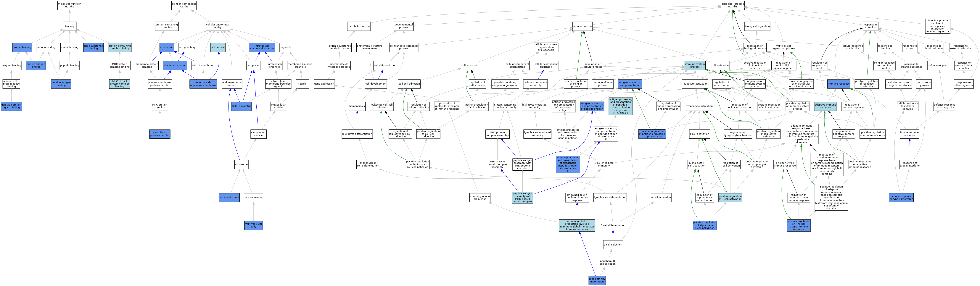Click the biological_process H2-Ab1 root node

pos(733,5)
